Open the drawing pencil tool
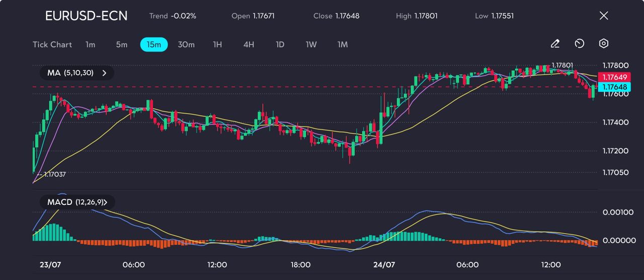The height and width of the screenshot is (280, 644). (555, 44)
